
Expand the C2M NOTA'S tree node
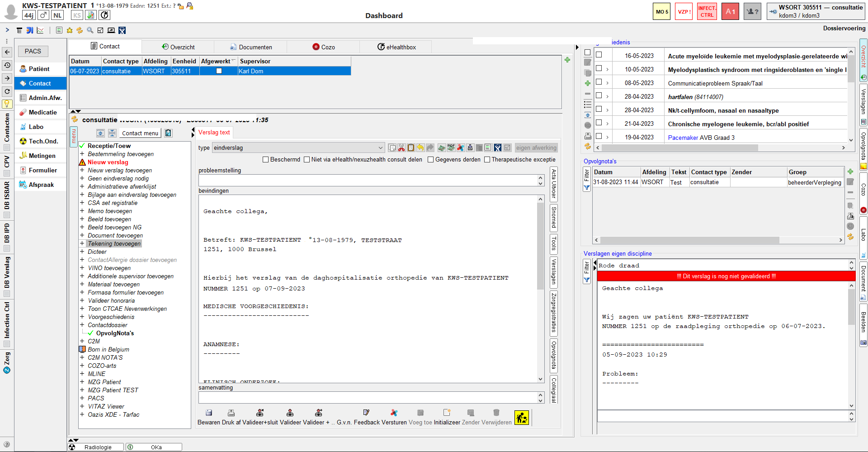(x=82, y=357)
